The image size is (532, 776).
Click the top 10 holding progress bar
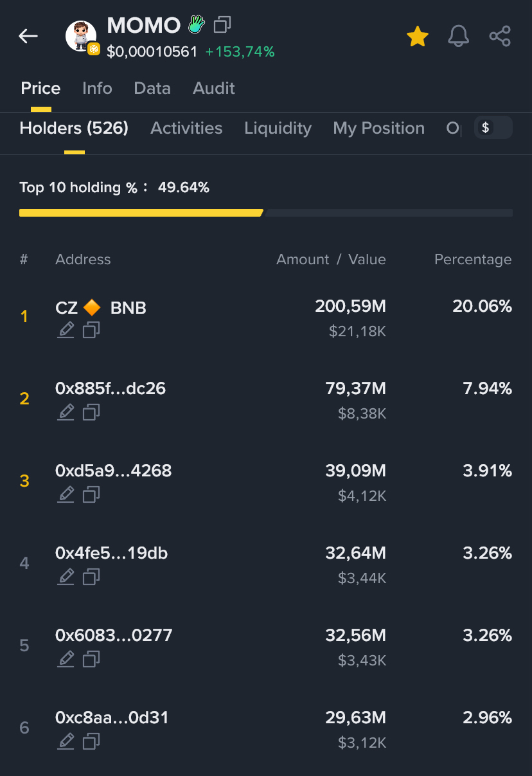(265, 213)
